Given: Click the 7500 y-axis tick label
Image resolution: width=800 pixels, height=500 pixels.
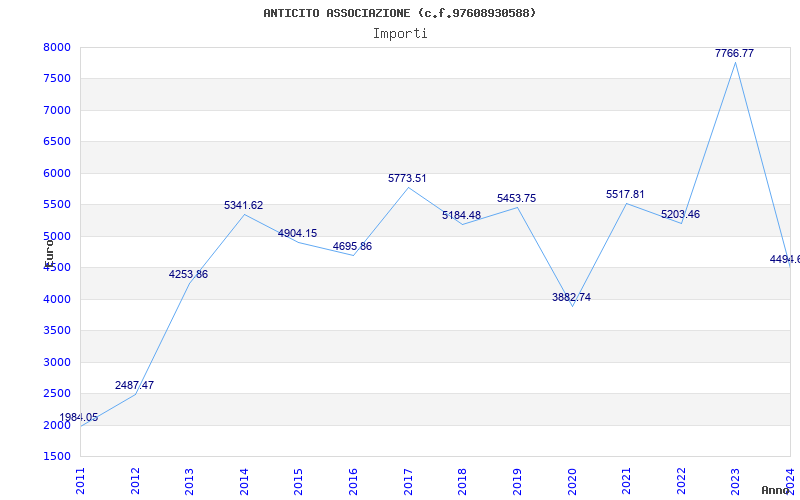Looking at the screenshot, I should (x=57, y=79).
